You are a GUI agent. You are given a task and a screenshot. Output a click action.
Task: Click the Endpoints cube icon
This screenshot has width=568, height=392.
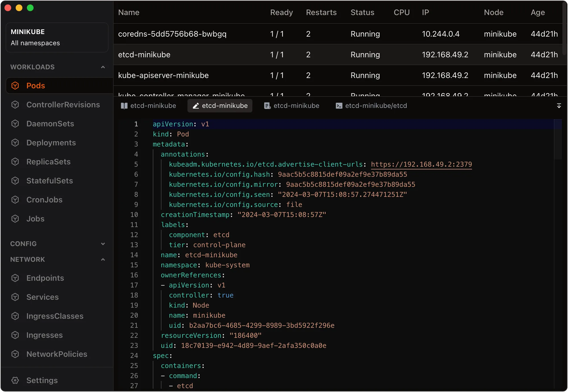point(15,278)
